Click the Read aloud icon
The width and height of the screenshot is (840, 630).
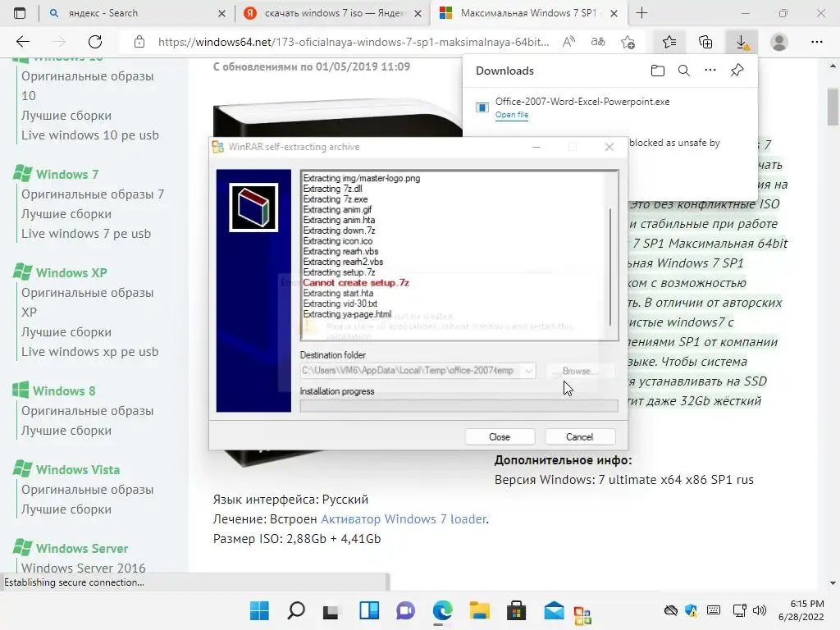[x=568, y=42]
